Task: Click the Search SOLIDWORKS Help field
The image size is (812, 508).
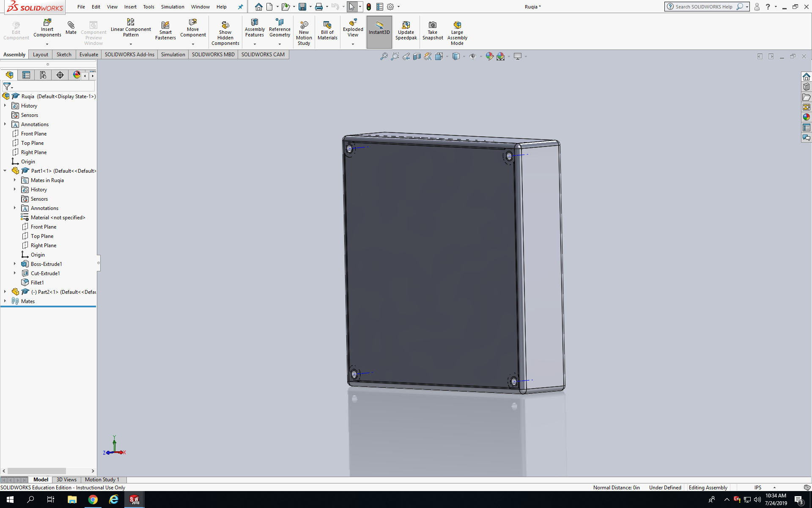Action: [x=703, y=7]
